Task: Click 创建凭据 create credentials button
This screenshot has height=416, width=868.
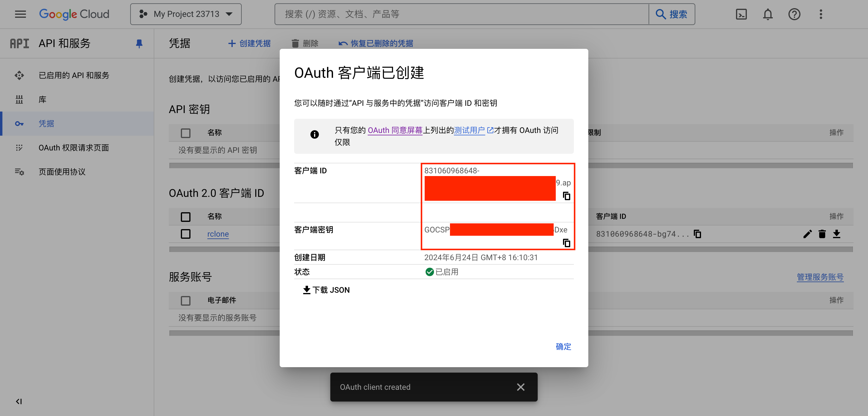Action: pos(249,43)
